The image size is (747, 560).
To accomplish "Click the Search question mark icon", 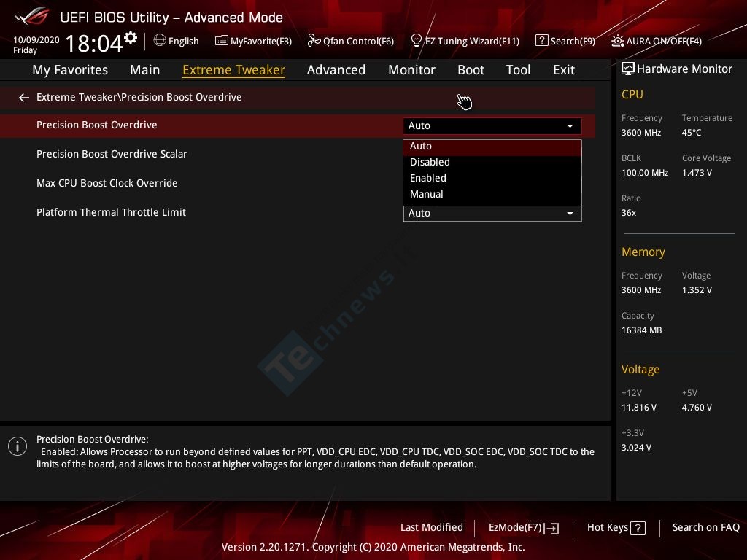I will tap(542, 41).
